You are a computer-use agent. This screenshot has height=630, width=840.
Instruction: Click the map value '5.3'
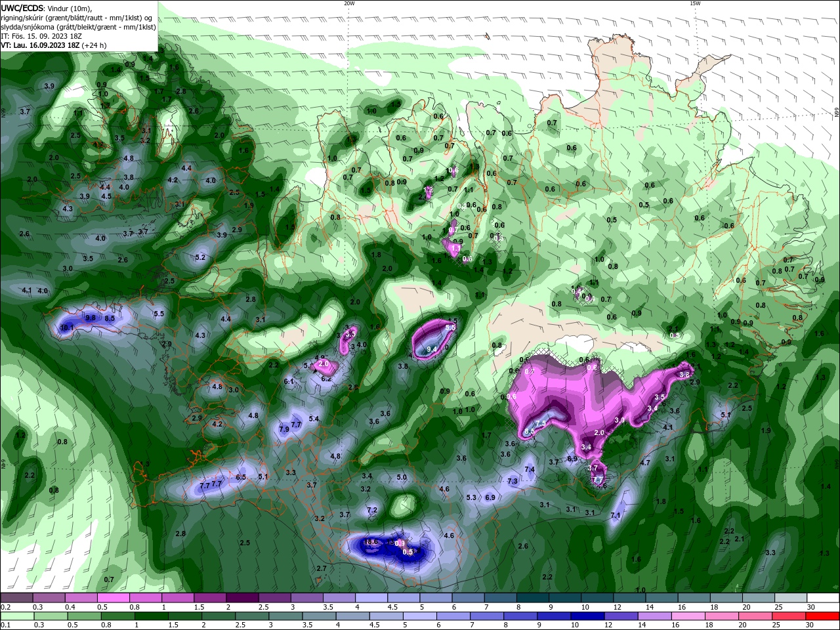(x=471, y=497)
